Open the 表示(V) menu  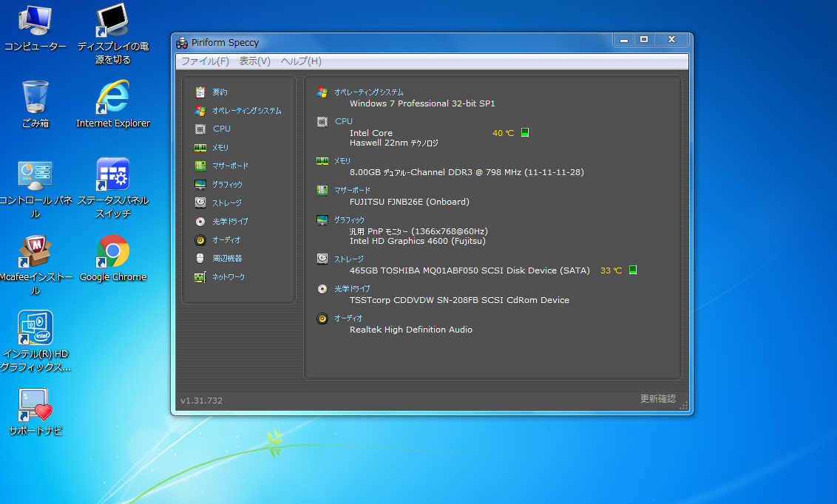(254, 61)
